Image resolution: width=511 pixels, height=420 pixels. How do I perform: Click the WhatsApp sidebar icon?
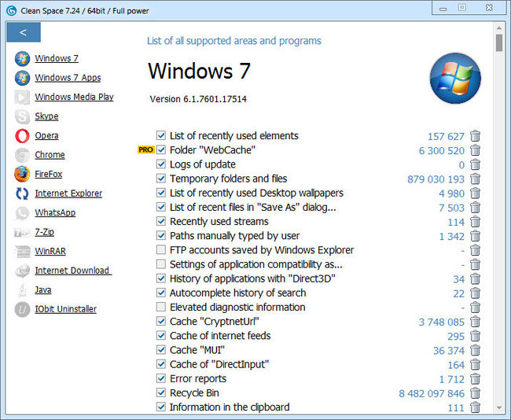22,212
